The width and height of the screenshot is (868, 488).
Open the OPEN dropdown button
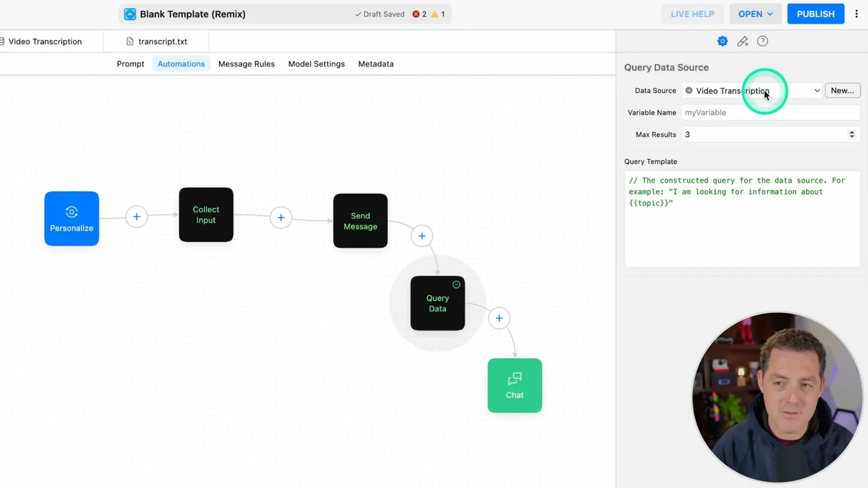tap(755, 14)
